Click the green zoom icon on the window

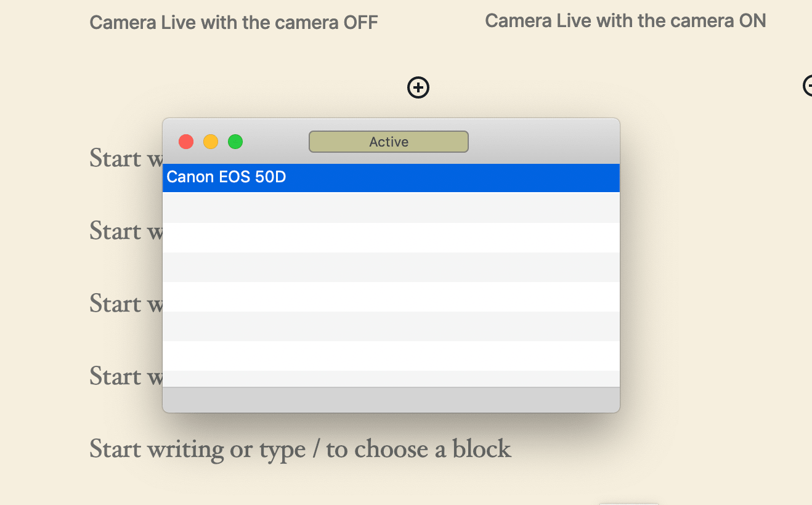[235, 141]
